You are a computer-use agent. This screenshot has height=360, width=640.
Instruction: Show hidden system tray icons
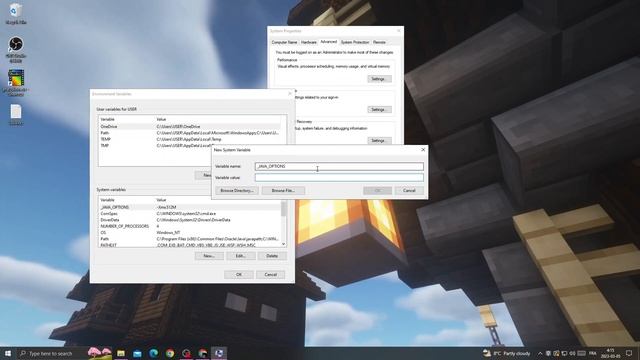[540, 353]
